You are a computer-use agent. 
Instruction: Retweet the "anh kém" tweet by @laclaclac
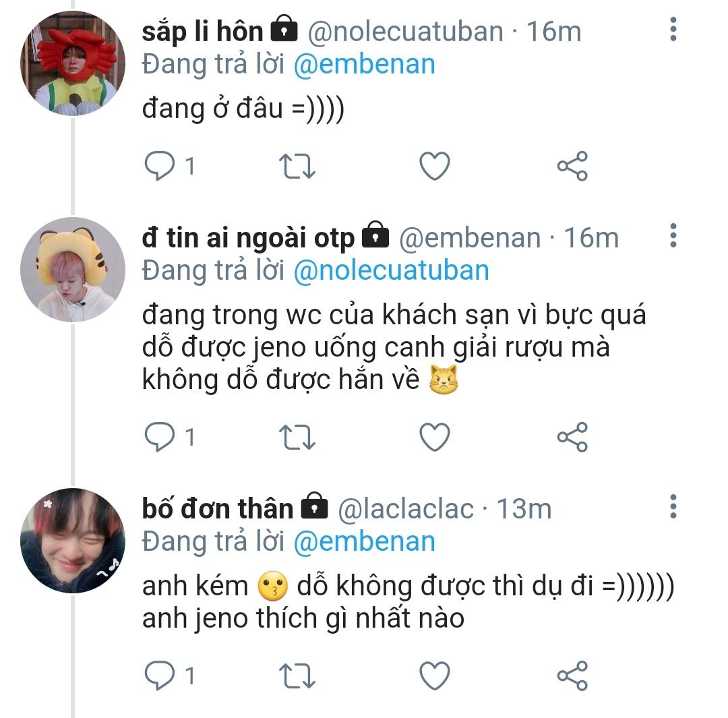point(297,676)
